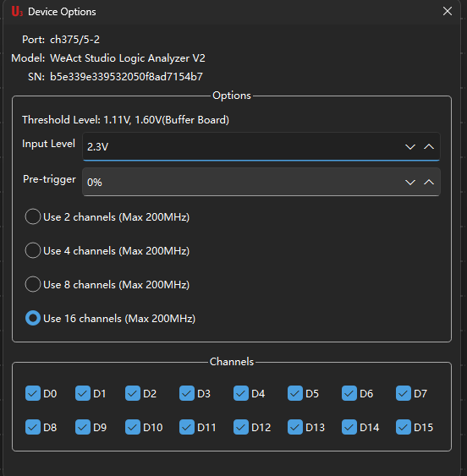Toggle channel D15 checkbox
This screenshot has width=467, height=476.
tap(404, 427)
